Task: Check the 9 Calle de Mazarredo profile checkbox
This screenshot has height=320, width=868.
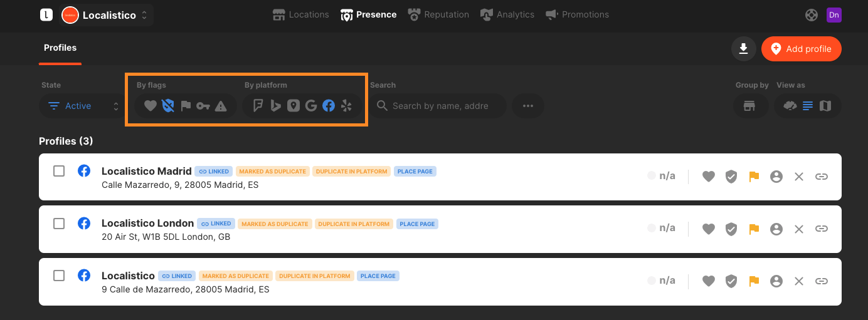Action: coord(59,276)
